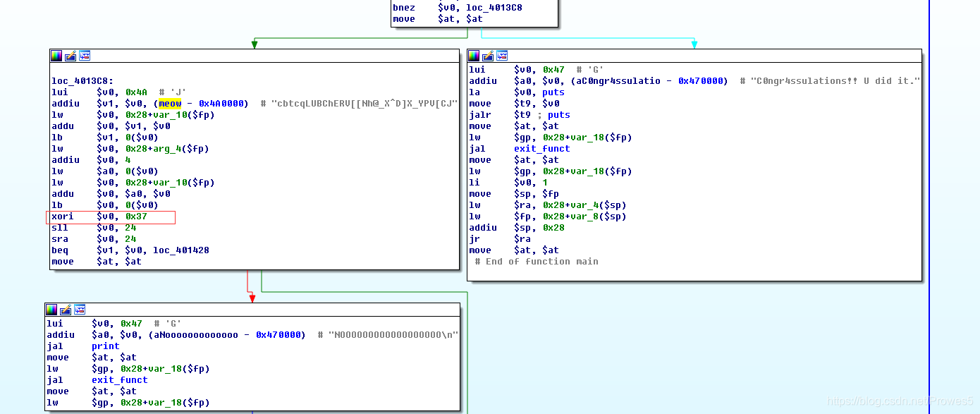
Task: Click exit_funct in the puts block
Action: coord(542,149)
